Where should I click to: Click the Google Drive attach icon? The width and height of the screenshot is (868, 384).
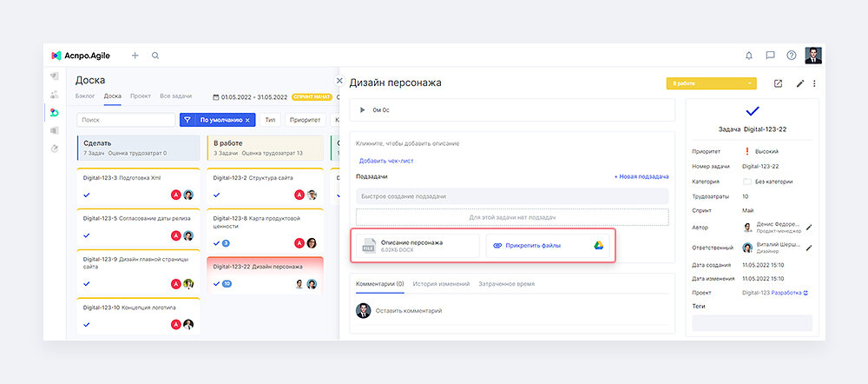coord(598,246)
